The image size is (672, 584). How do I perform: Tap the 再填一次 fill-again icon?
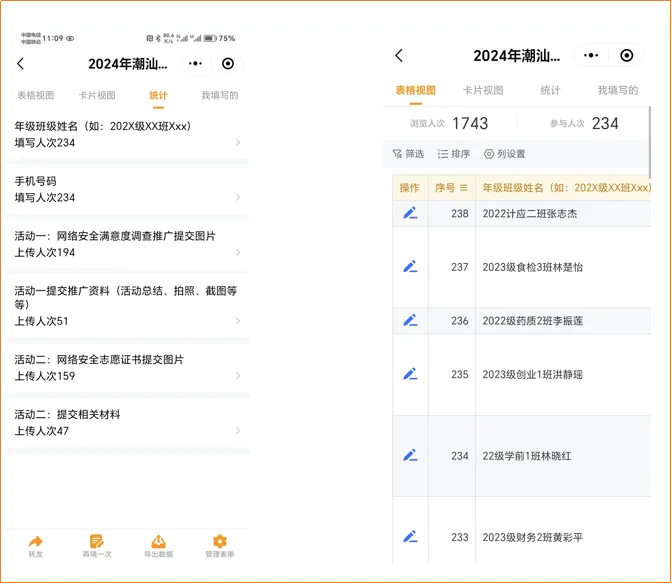tap(97, 542)
